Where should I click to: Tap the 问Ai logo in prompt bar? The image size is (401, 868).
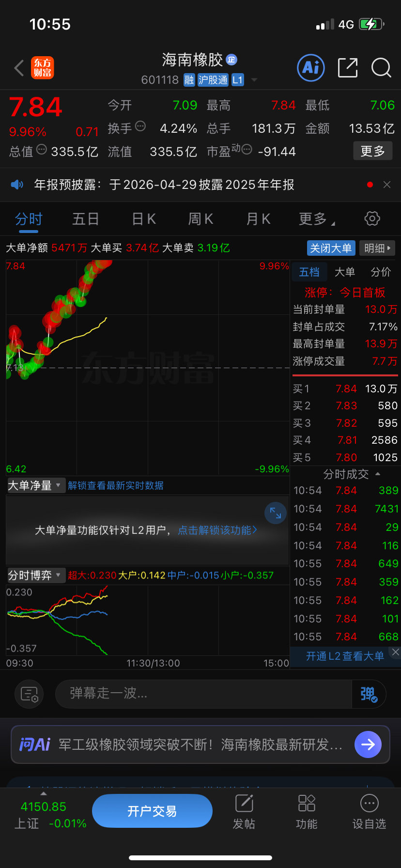[35, 744]
